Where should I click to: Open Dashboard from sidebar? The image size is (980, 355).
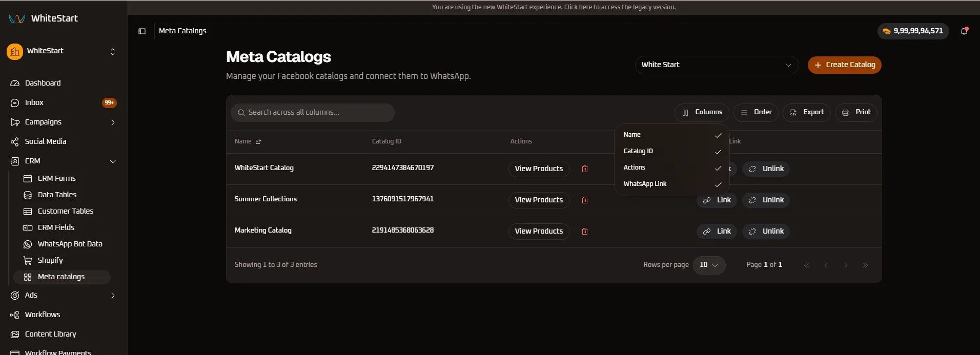click(x=64, y=83)
